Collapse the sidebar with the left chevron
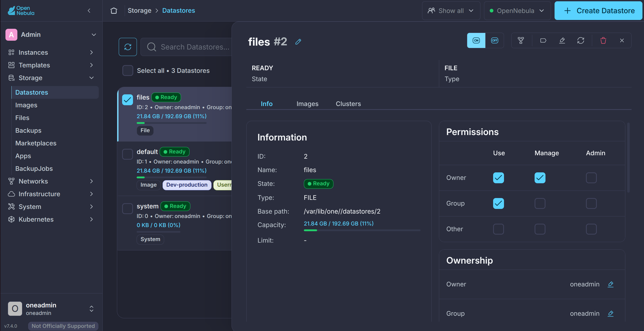This screenshot has width=644, height=331. [x=89, y=11]
